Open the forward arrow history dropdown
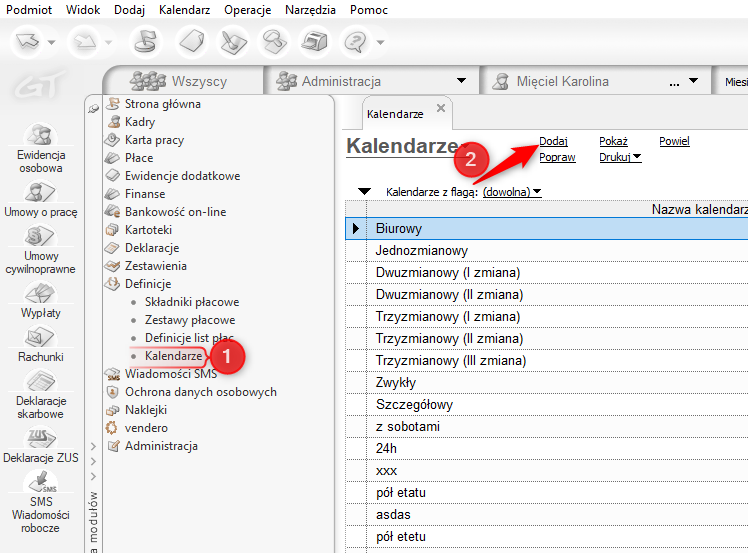The image size is (748, 553). coord(109,42)
